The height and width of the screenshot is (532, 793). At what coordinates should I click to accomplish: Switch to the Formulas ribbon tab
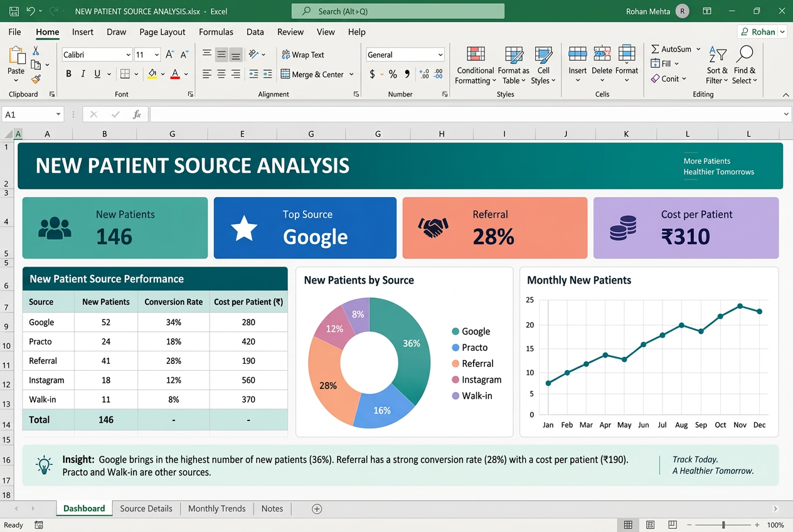pyautogui.click(x=216, y=32)
